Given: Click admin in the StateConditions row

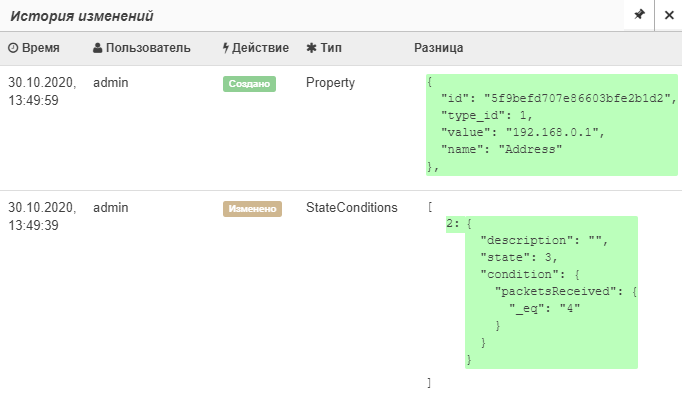Looking at the screenshot, I should pyautogui.click(x=110, y=207).
